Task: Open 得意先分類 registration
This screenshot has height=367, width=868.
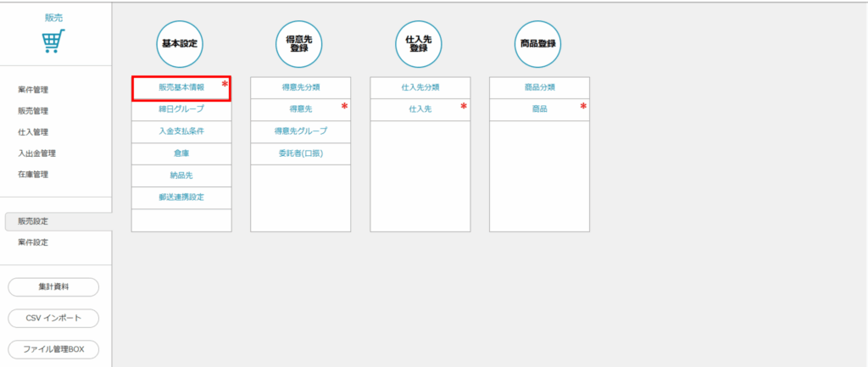Action: click(x=300, y=87)
